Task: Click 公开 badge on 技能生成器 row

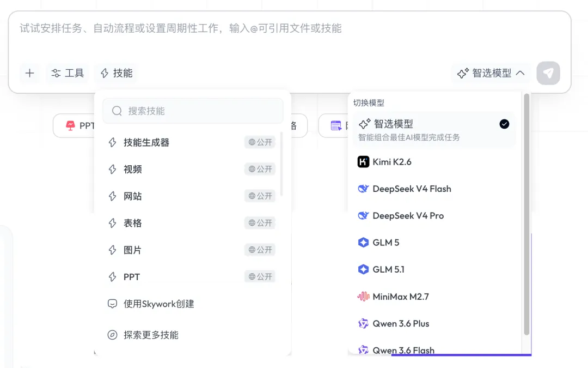Action: pos(260,142)
